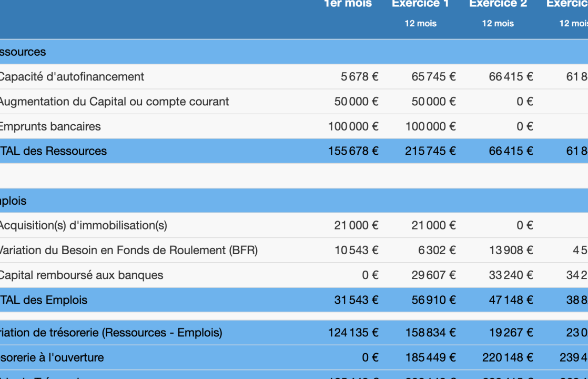Click the "12 mois" label under Exercice 1
The width and height of the screenshot is (588, 379).
tap(421, 23)
